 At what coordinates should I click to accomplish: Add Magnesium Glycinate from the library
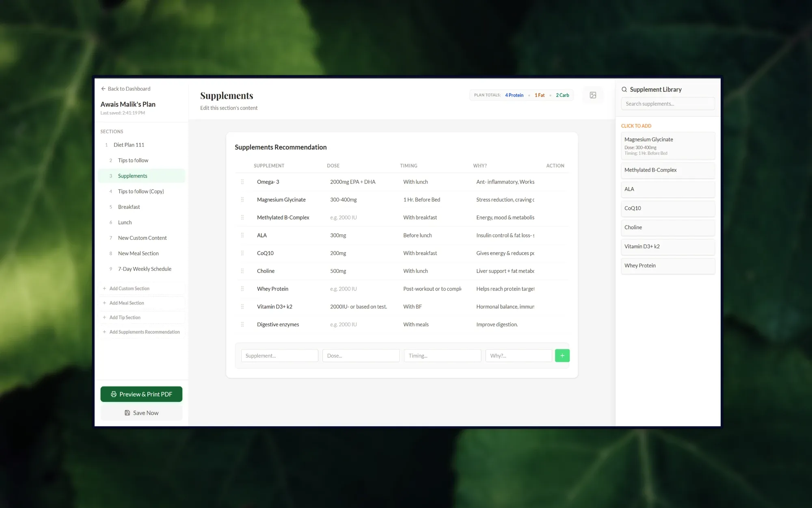(668, 146)
